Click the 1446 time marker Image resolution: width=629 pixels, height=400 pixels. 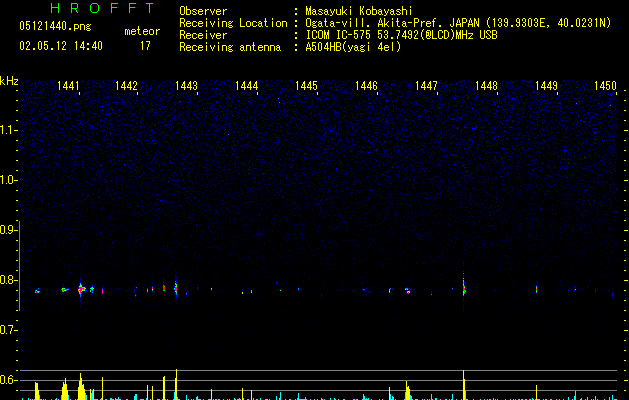[x=367, y=85]
